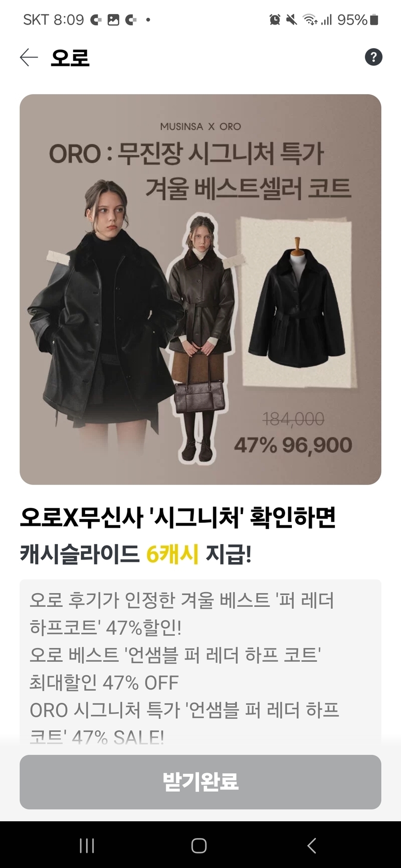Tap the 47% 96,900 sale price
The image size is (401, 868).
tap(293, 445)
